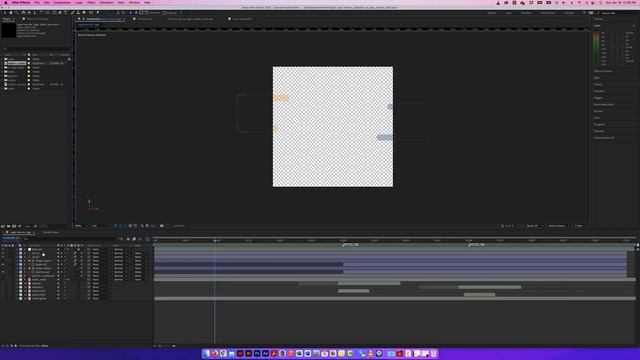Open Finder from the Dock
Screen dimensions: 640x360
point(207,353)
